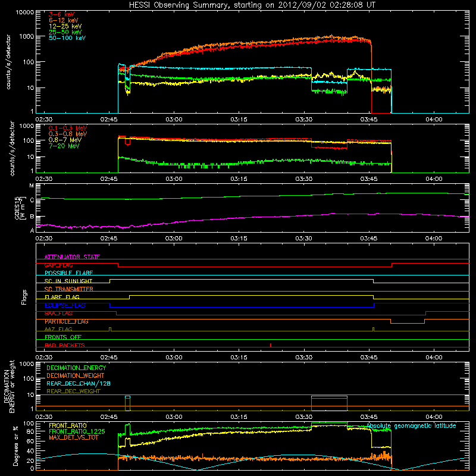This screenshot has height=476, width=476.
Task: Select the '12-25 keV' legend label
Action: click(65, 26)
